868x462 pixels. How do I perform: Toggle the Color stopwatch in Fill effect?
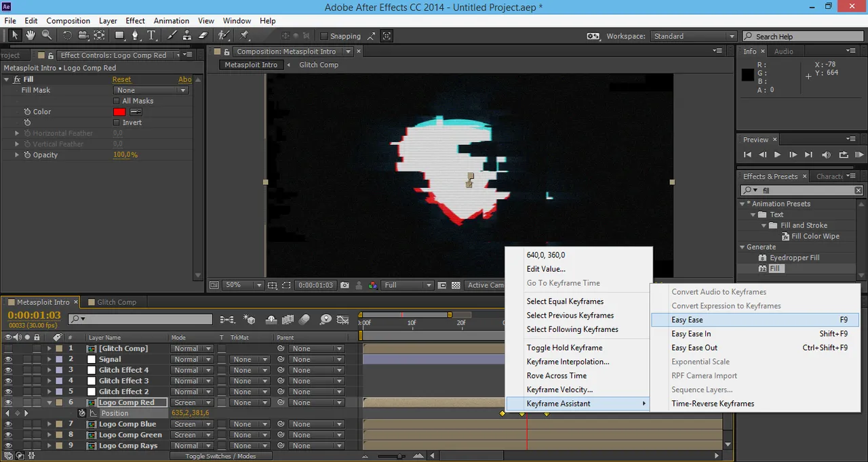[x=27, y=112]
